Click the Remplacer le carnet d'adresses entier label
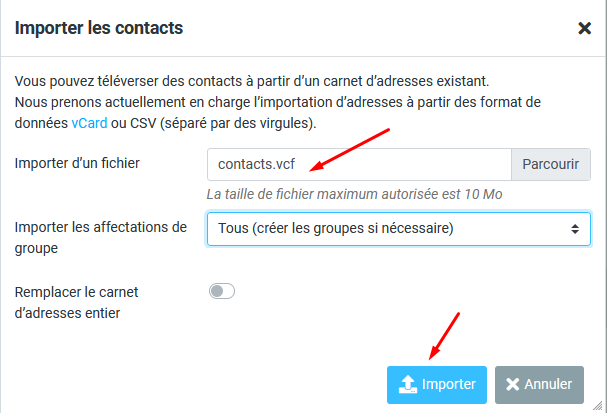This screenshot has height=413, width=607. coord(76,302)
